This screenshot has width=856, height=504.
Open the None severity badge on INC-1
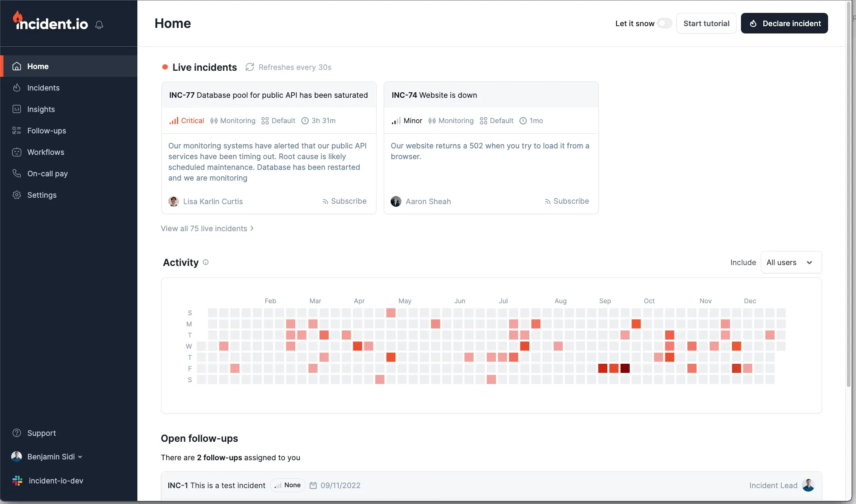pos(288,485)
